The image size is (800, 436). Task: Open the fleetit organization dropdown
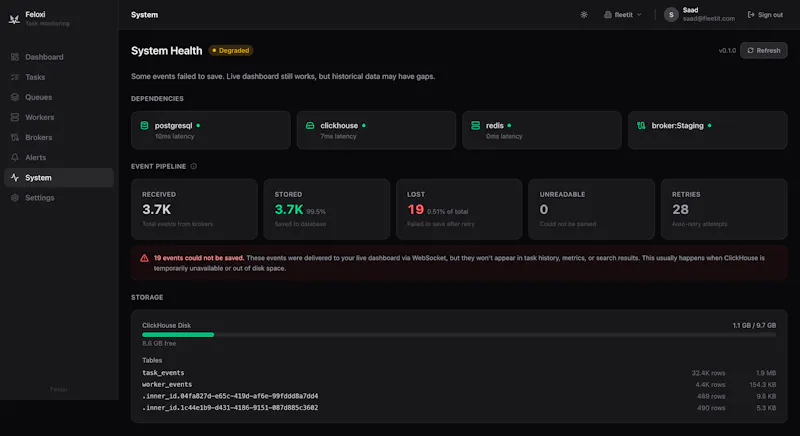click(x=623, y=15)
